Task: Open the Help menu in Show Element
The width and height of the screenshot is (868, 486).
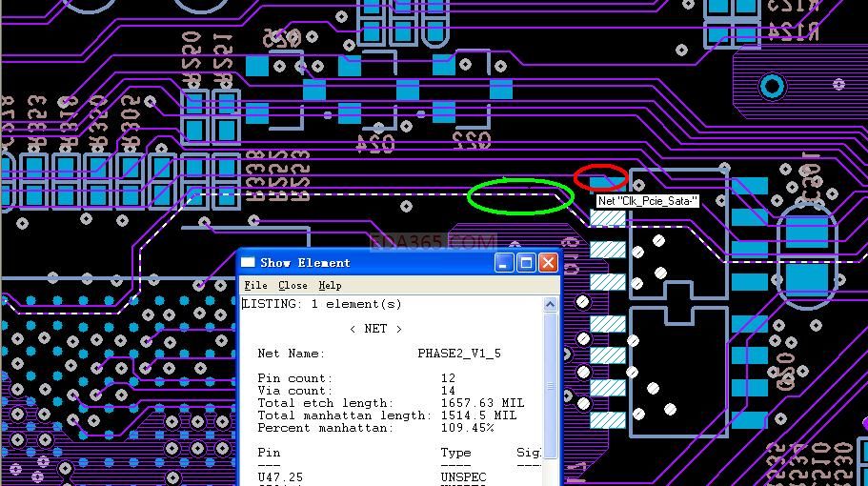Action: [330, 286]
